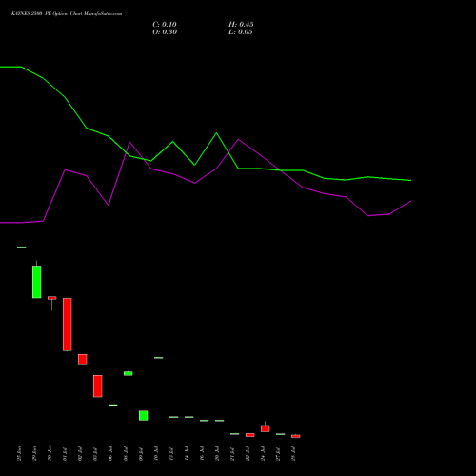Select the 03 Jul date label

[x=95, y=453]
